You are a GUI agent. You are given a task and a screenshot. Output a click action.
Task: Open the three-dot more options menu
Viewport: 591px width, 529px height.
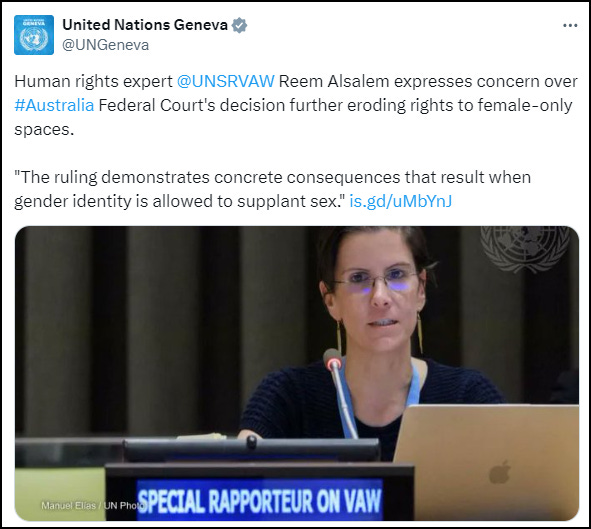(570, 26)
